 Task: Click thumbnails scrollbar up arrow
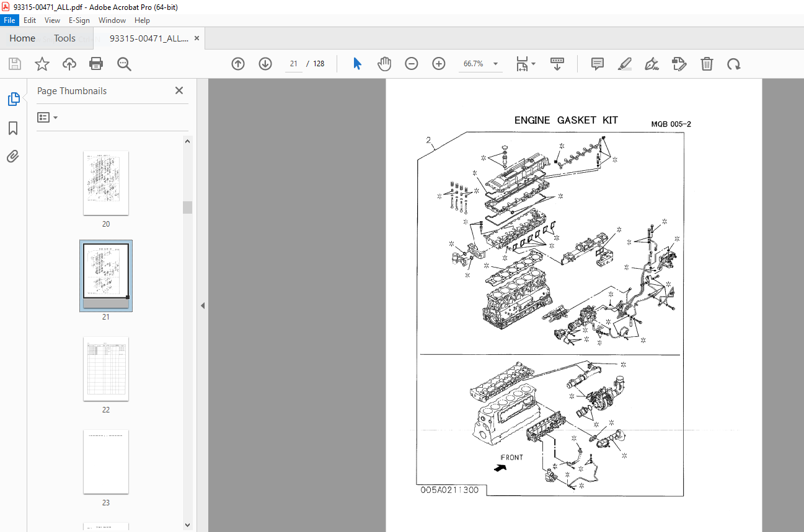187,141
